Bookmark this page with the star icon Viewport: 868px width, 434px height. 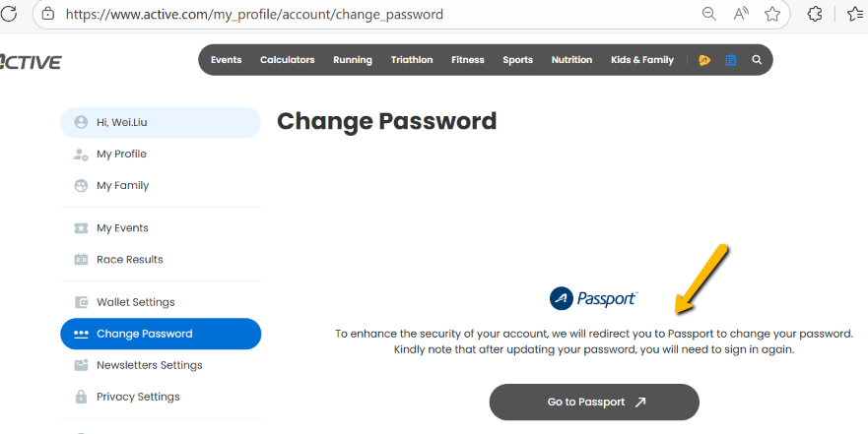(772, 15)
